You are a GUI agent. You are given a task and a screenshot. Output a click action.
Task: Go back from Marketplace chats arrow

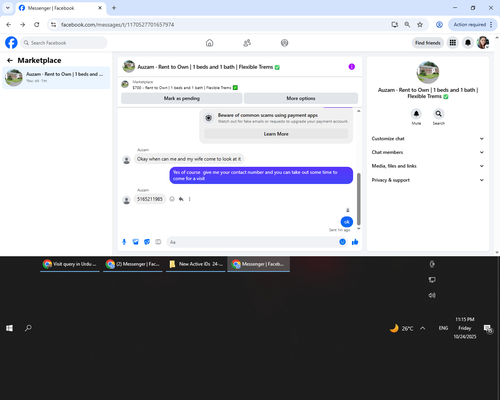10,60
